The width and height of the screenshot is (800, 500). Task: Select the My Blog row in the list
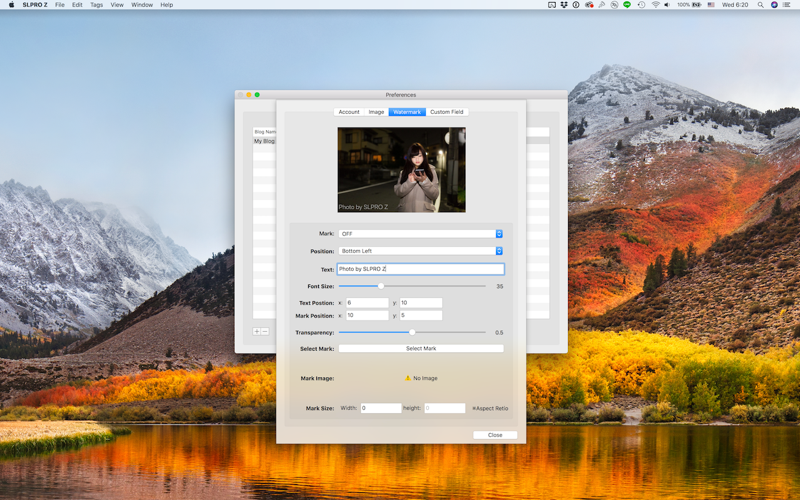tap(264, 141)
